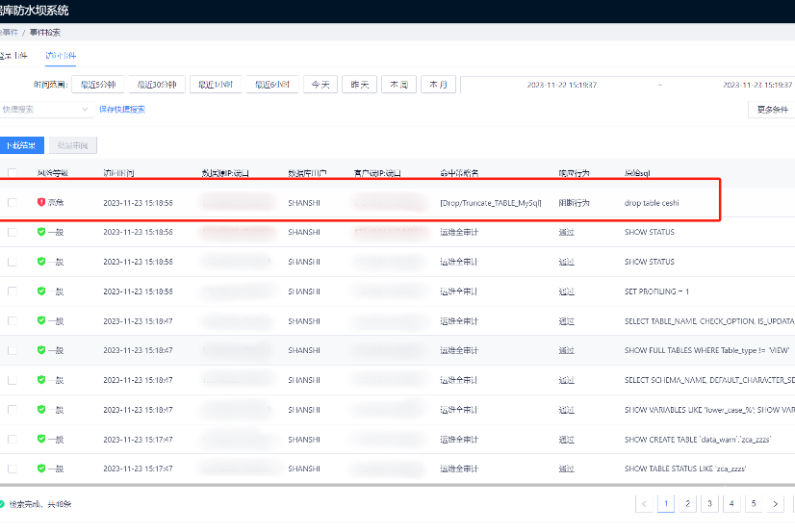Click 'SHOW TABLE STATUS LIKE' SQL text
This screenshot has height=532, width=795.
[685, 469]
